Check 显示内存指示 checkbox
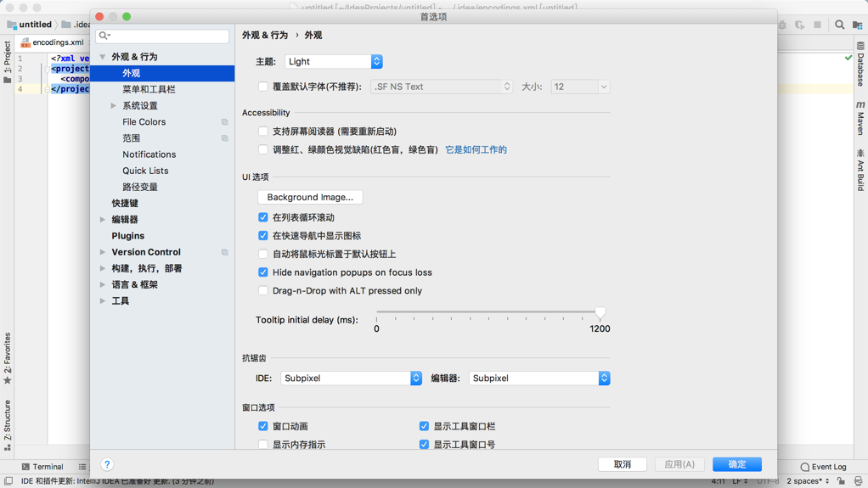Image resolution: width=868 pixels, height=488 pixels. coord(263,444)
